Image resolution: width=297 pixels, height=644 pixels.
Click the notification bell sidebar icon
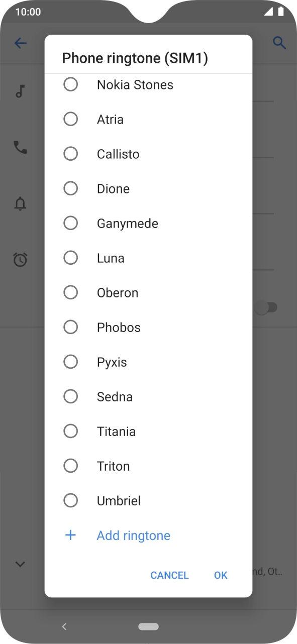(20, 204)
